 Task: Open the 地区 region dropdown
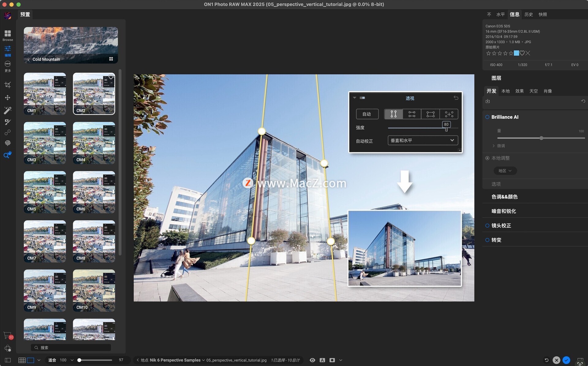(x=505, y=171)
